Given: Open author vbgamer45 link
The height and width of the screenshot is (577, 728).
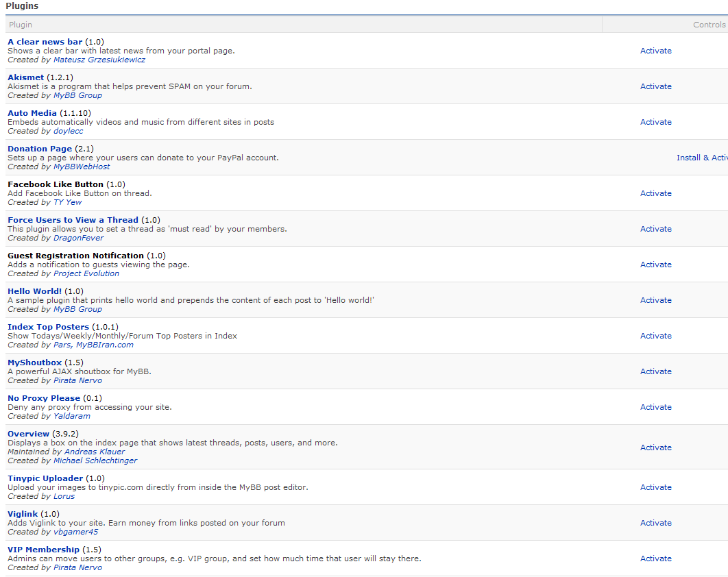Looking at the screenshot, I should [x=75, y=532].
